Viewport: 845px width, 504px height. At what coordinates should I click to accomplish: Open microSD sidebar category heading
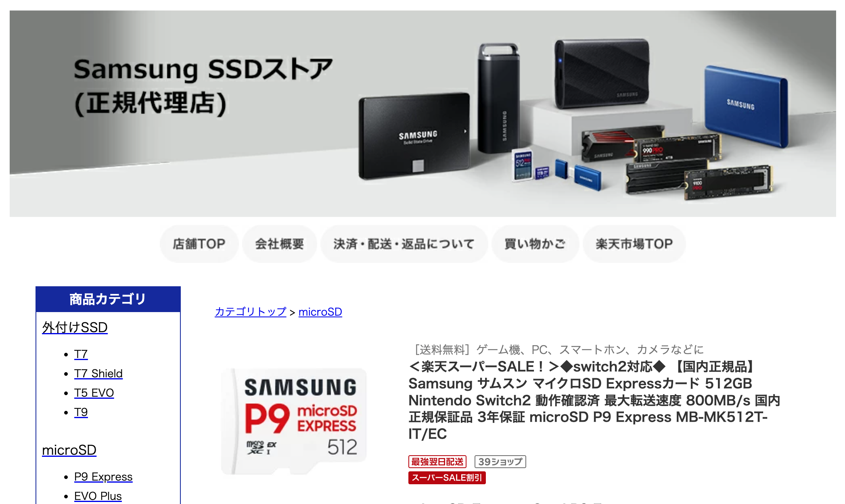tap(69, 450)
